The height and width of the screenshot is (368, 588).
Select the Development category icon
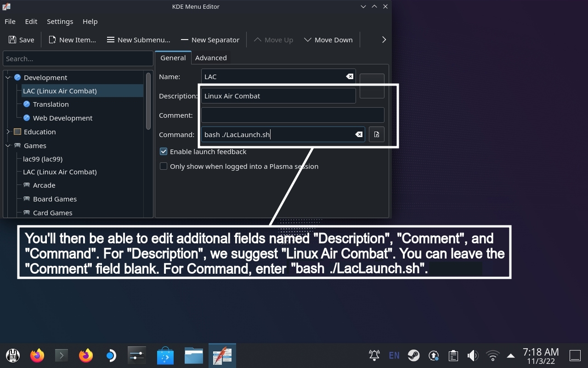point(17,77)
